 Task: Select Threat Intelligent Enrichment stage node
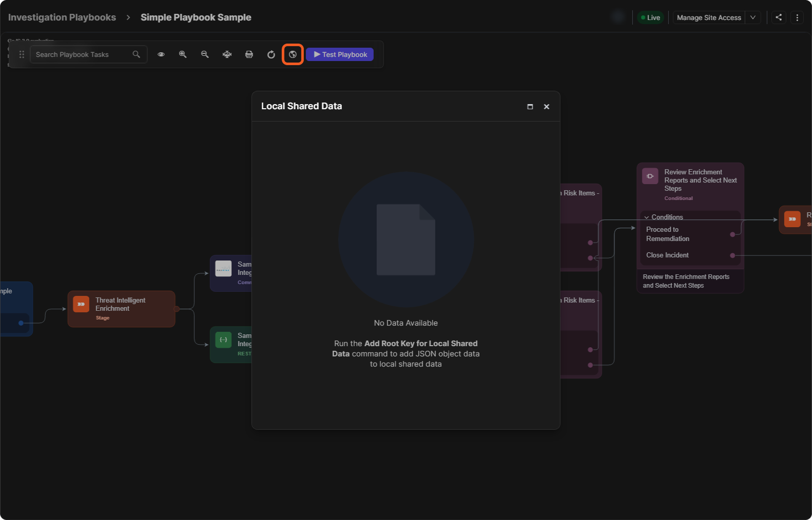pos(122,309)
